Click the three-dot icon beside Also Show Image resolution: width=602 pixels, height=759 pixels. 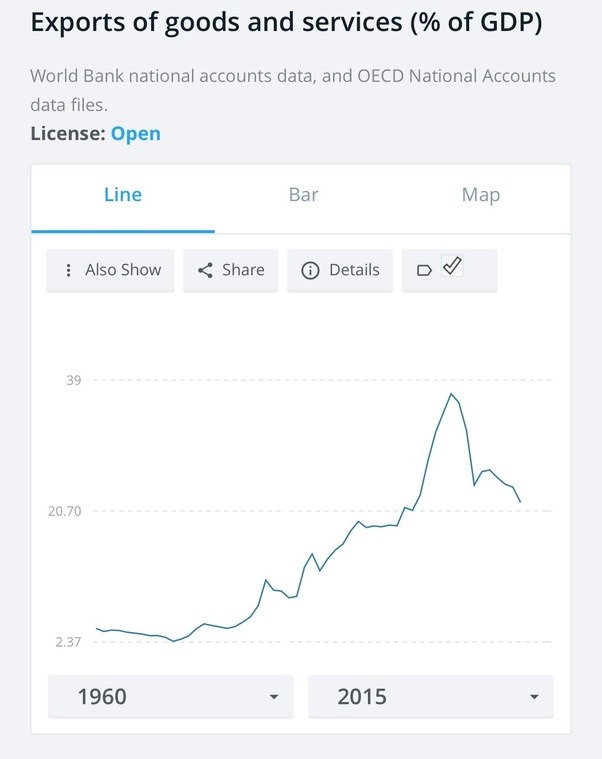(x=69, y=270)
